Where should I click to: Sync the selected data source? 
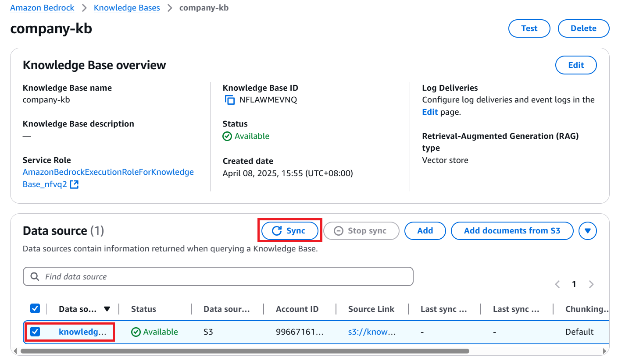point(290,231)
